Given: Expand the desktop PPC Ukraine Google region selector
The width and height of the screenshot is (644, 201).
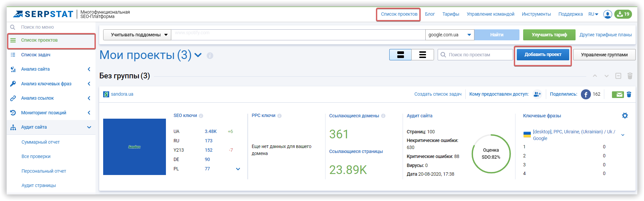Looking at the screenshot, I should coord(623,135).
